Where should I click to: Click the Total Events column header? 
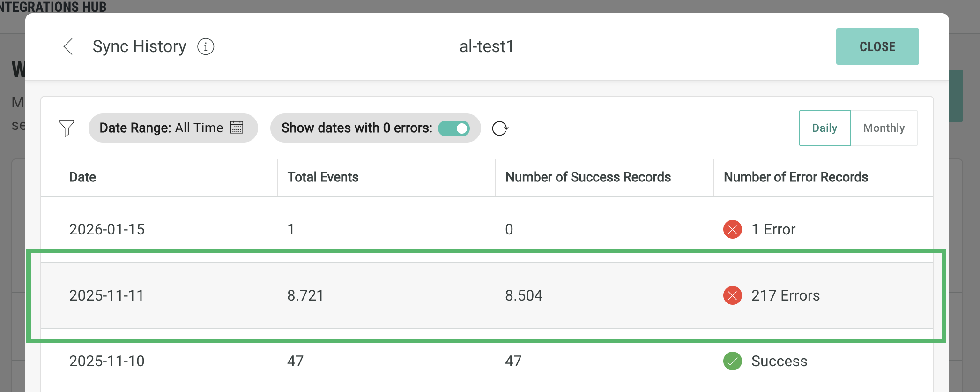tap(323, 177)
